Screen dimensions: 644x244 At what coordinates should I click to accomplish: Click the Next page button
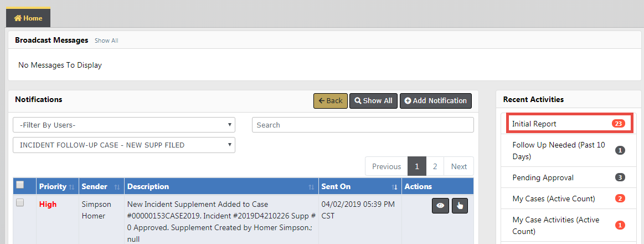459,166
